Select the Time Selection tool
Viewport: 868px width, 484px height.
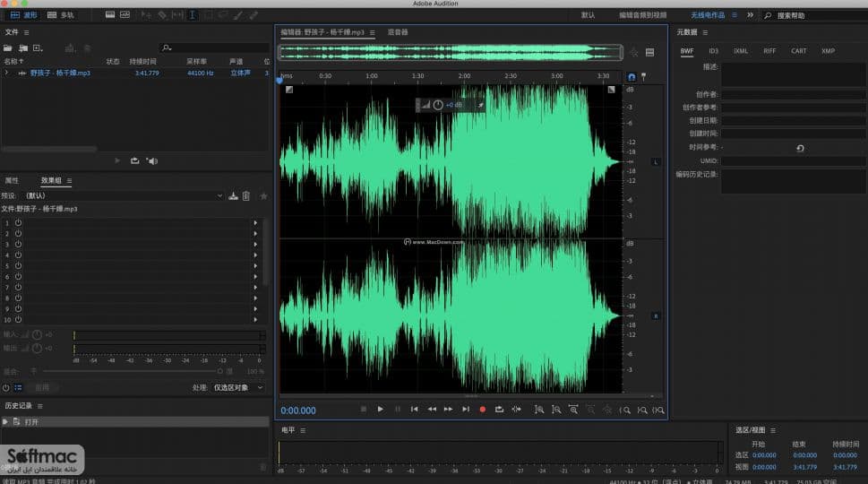pos(192,15)
